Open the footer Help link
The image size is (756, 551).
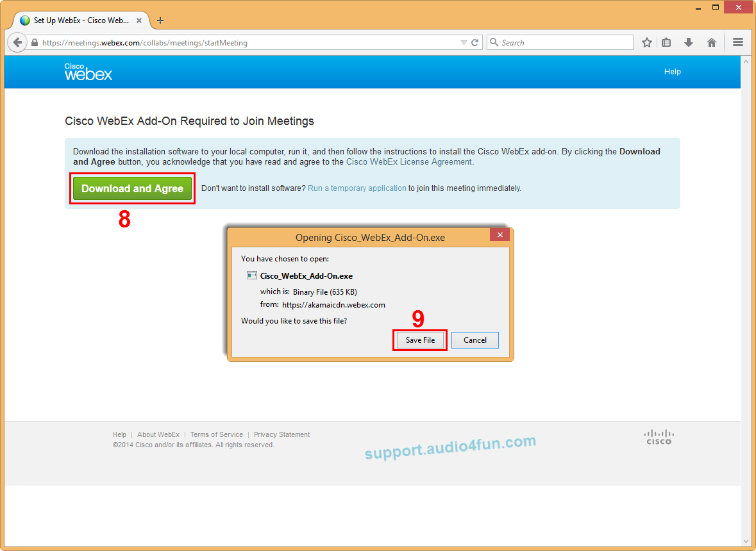point(119,434)
